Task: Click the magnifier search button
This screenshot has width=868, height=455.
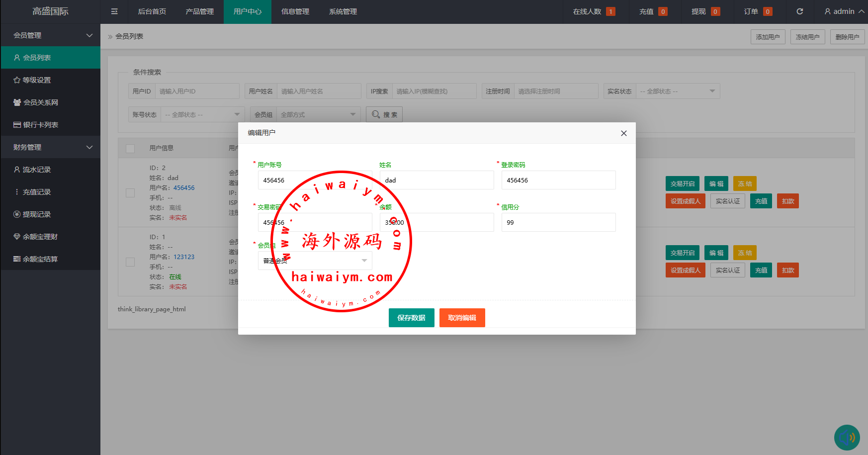Action: [x=384, y=114]
